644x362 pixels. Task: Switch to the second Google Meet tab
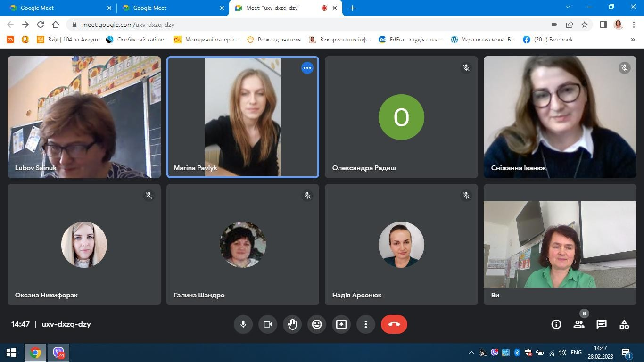tap(172, 8)
